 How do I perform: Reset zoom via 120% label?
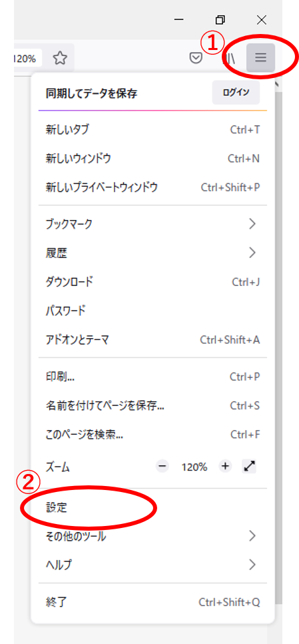point(194,467)
